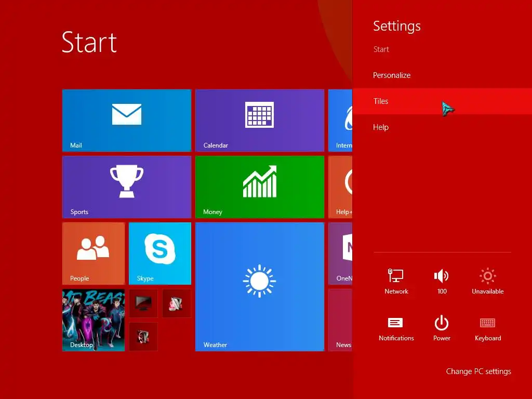Open the Keyboard layout icon
The height and width of the screenshot is (399, 532).
click(x=487, y=328)
